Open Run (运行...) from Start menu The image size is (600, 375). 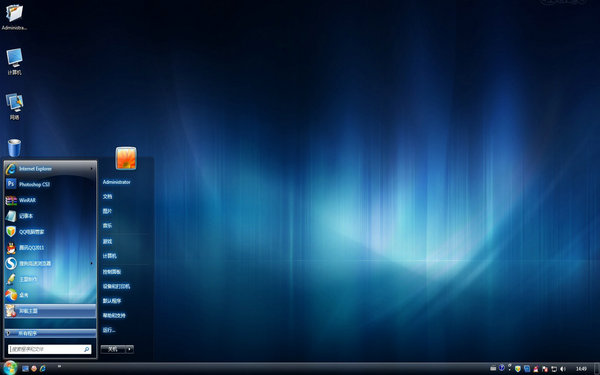pyautogui.click(x=109, y=330)
